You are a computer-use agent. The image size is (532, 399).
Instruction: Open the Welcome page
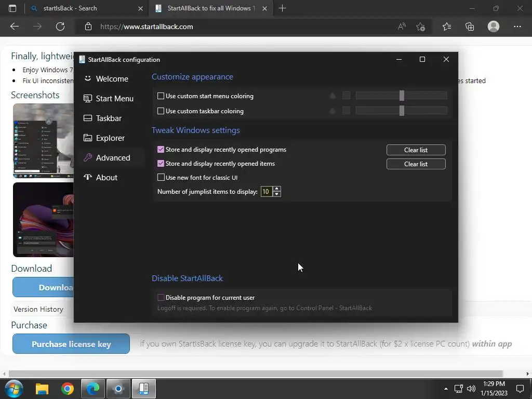tap(111, 79)
